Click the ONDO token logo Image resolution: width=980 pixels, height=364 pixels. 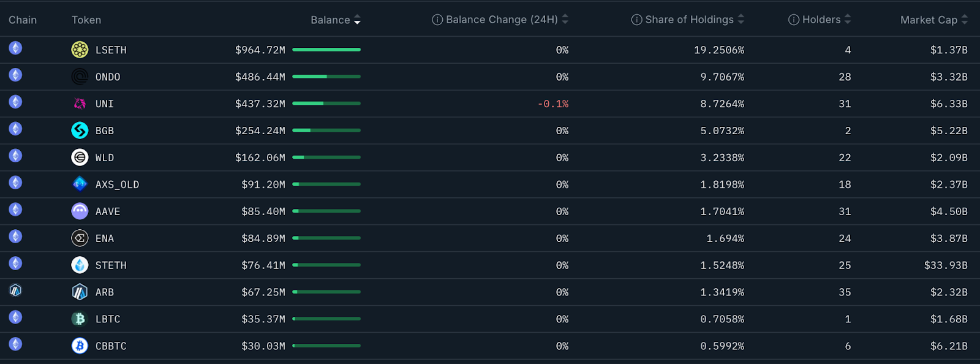click(x=80, y=77)
